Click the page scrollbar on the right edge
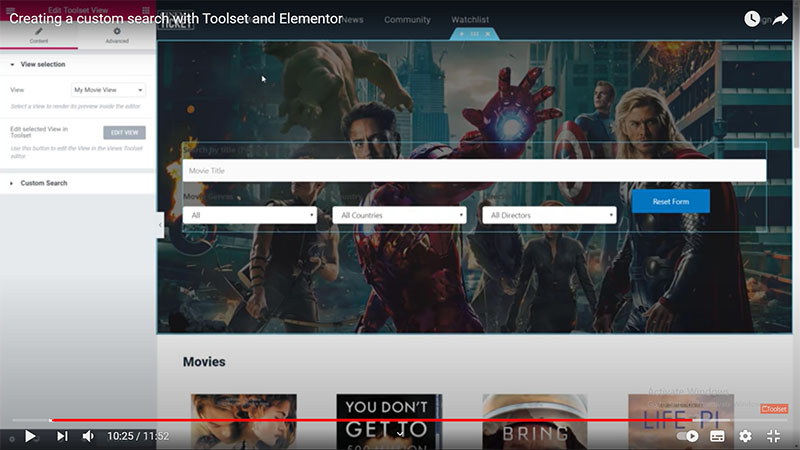The width and height of the screenshot is (800, 450). (x=796, y=77)
